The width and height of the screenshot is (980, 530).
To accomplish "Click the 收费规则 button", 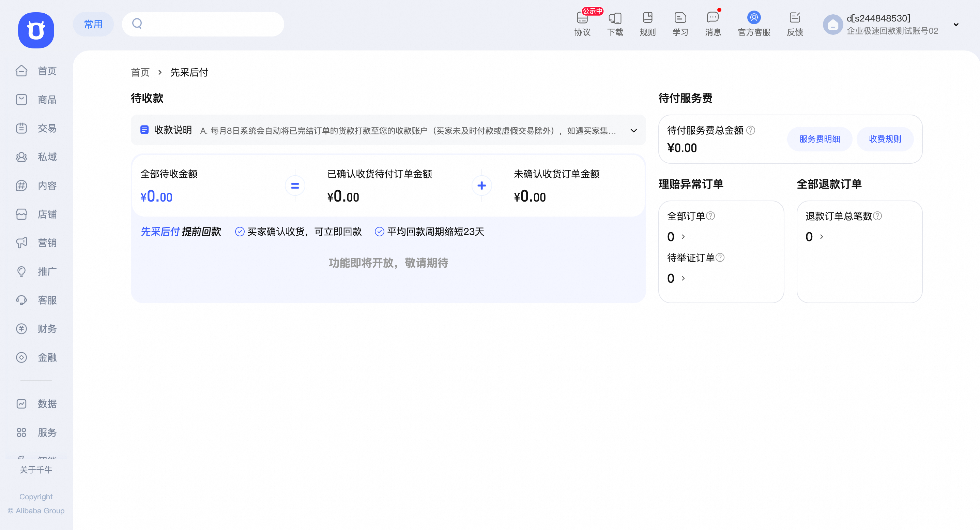I will coord(885,139).
